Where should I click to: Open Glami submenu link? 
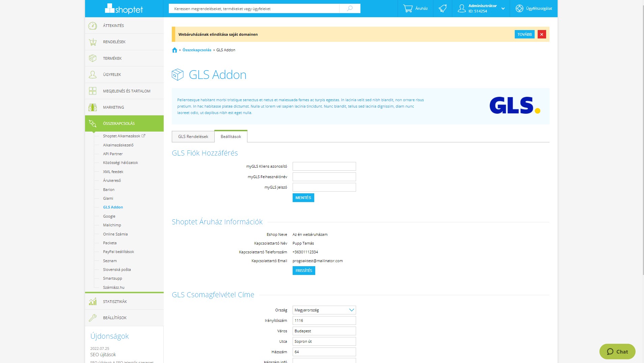(108, 198)
